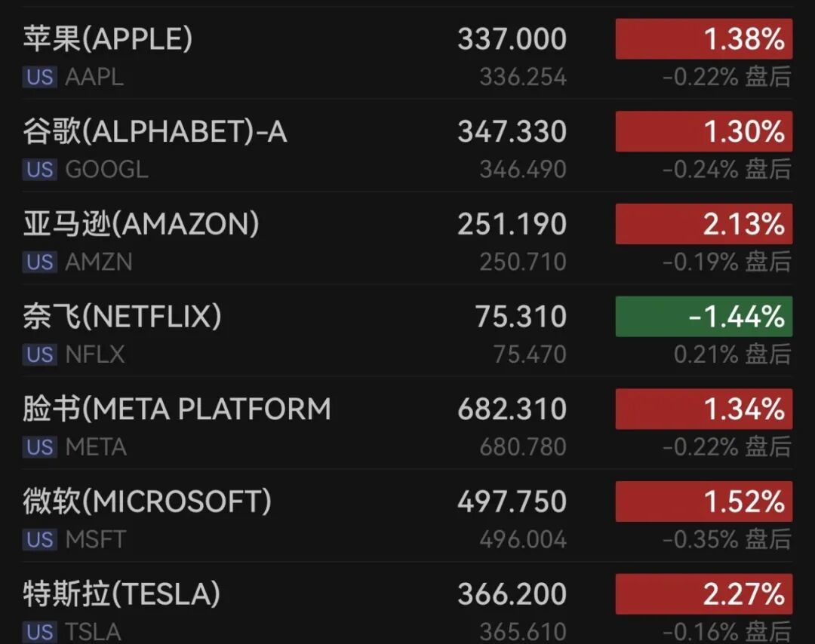Select the 奈飞(NETFLIX) stock entry
Screen dimensions: 815x644
click(x=407, y=330)
